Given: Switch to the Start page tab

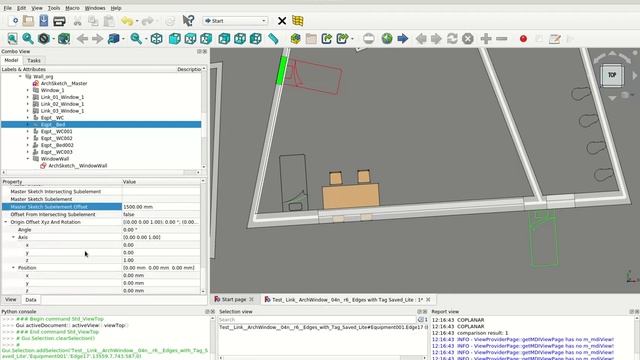Looking at the screenshot, I should point(233,300).
